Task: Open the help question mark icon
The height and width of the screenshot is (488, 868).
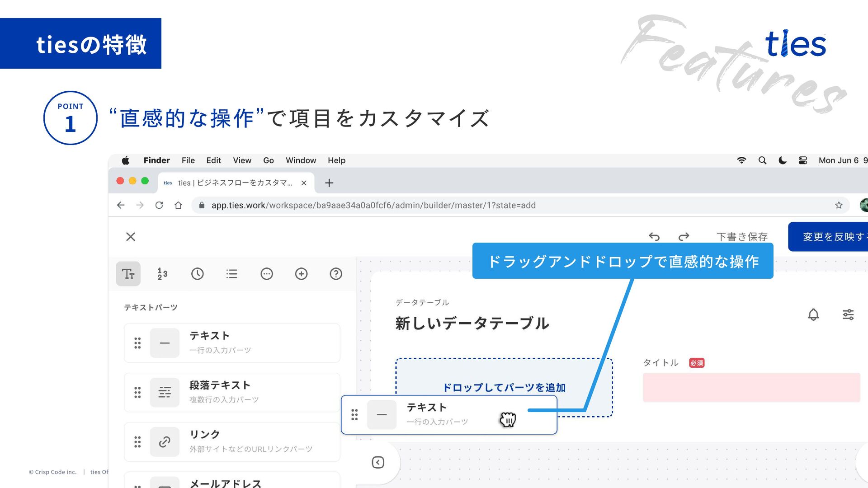Action: point(336,274)
